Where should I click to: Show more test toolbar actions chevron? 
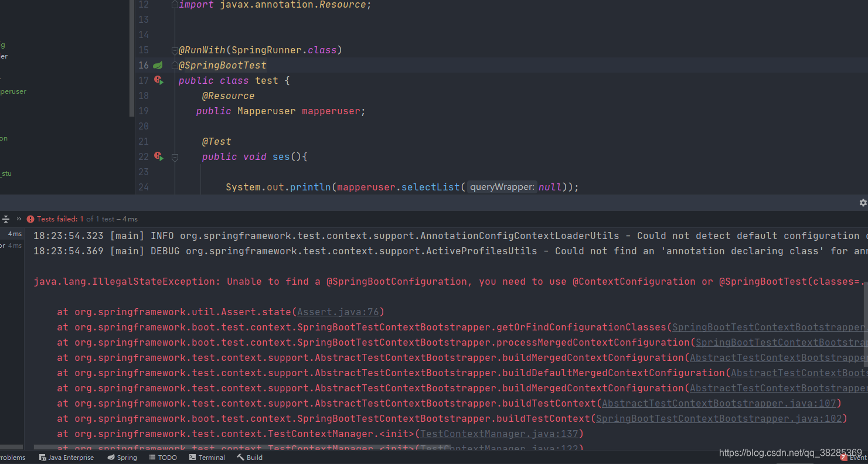19,219
